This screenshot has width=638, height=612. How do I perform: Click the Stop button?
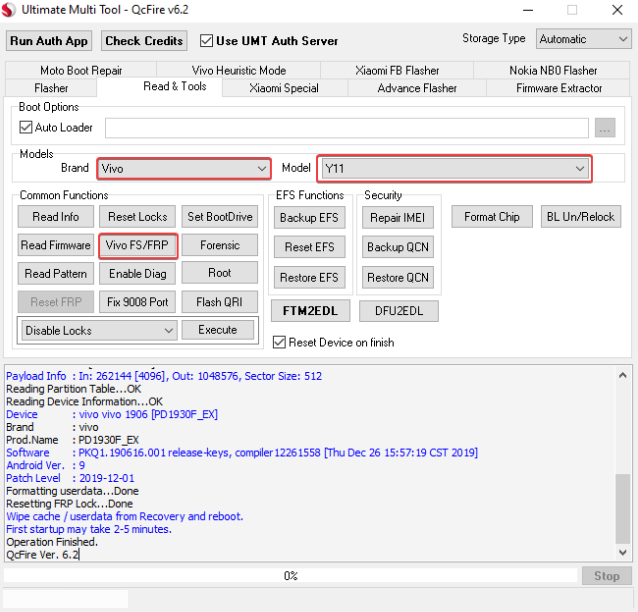pos(607,576)
